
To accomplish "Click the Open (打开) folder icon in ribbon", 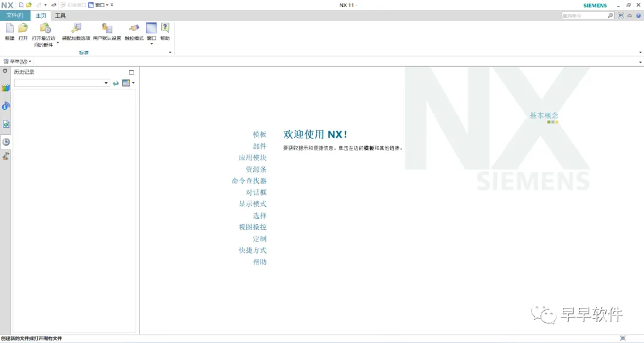I will [23, 28].
